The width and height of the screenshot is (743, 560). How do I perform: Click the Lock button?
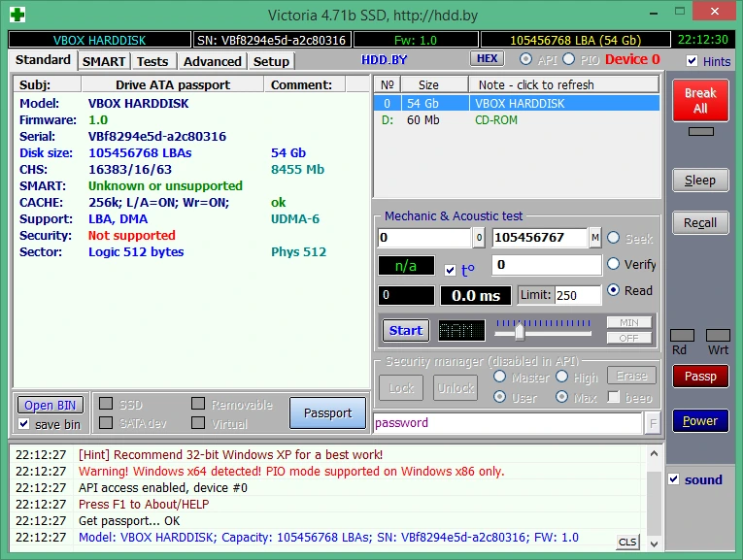coord(401,388)
